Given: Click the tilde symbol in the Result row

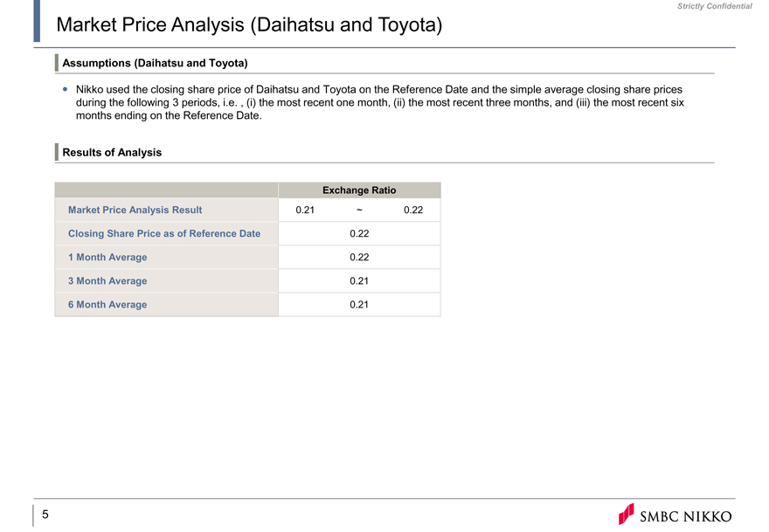Looking at the screenshot, I should pyautogui.click(x=360, y=210).
